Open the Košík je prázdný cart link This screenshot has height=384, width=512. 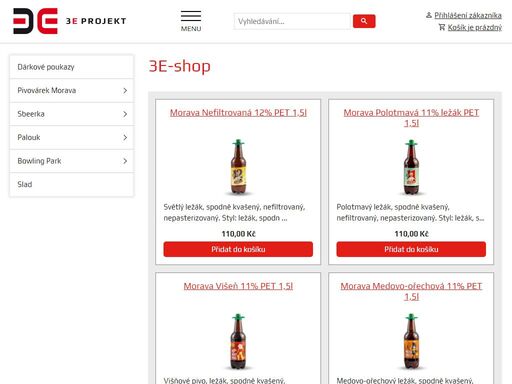coord(474,27)
